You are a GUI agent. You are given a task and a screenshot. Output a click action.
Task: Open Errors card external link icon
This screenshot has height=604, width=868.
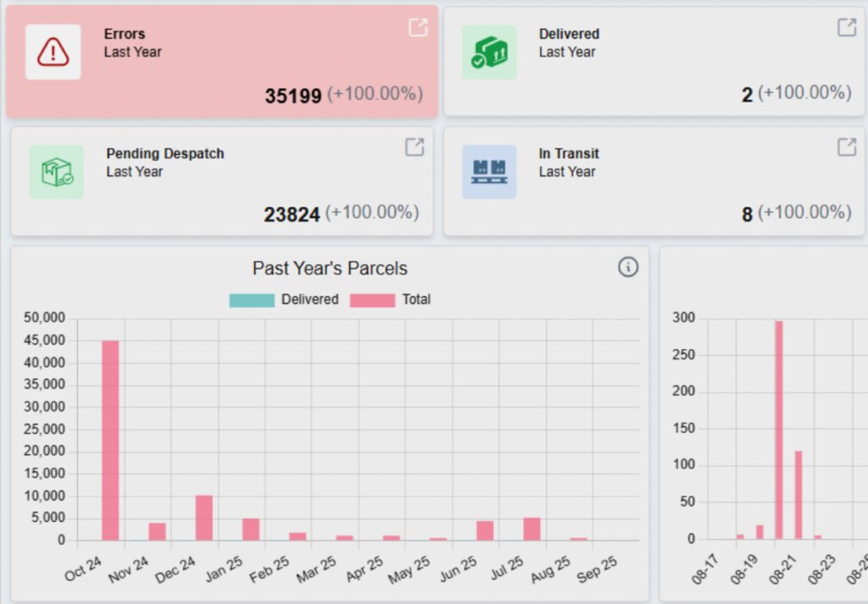click(418, 27)
